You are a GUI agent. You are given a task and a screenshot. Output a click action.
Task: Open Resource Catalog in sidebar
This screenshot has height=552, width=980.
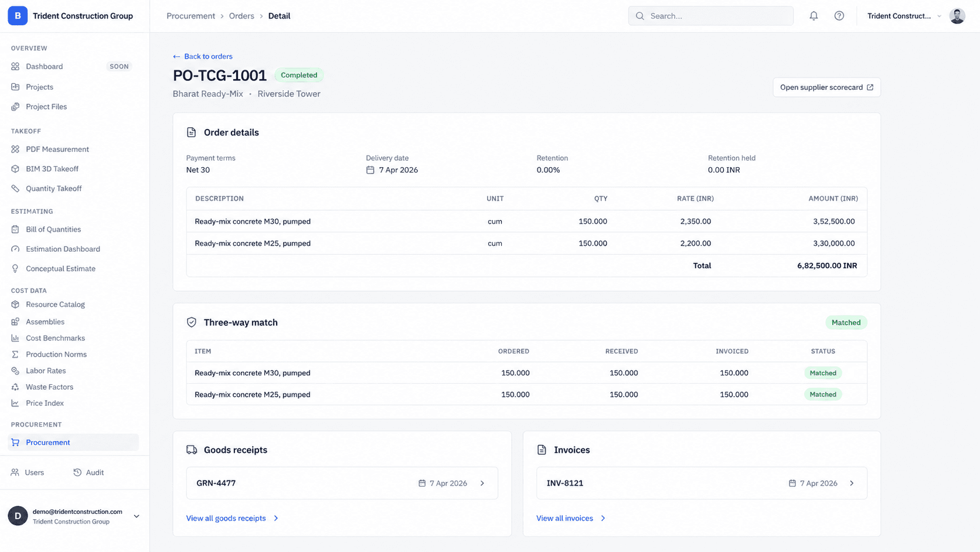pyautogui.click(x=73, y=304)
